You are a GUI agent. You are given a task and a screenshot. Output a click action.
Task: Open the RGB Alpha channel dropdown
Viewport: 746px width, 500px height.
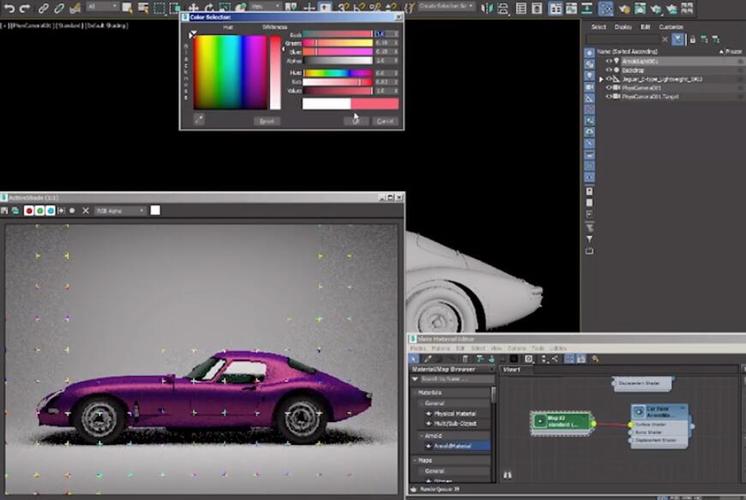(x=120, y=211)
